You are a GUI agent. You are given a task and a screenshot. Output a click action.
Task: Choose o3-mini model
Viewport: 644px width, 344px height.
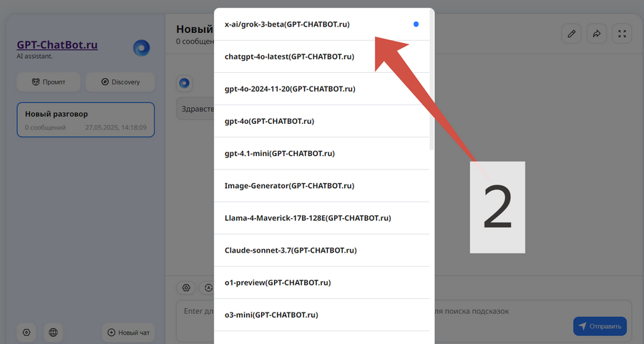click(x=321, y=315)
